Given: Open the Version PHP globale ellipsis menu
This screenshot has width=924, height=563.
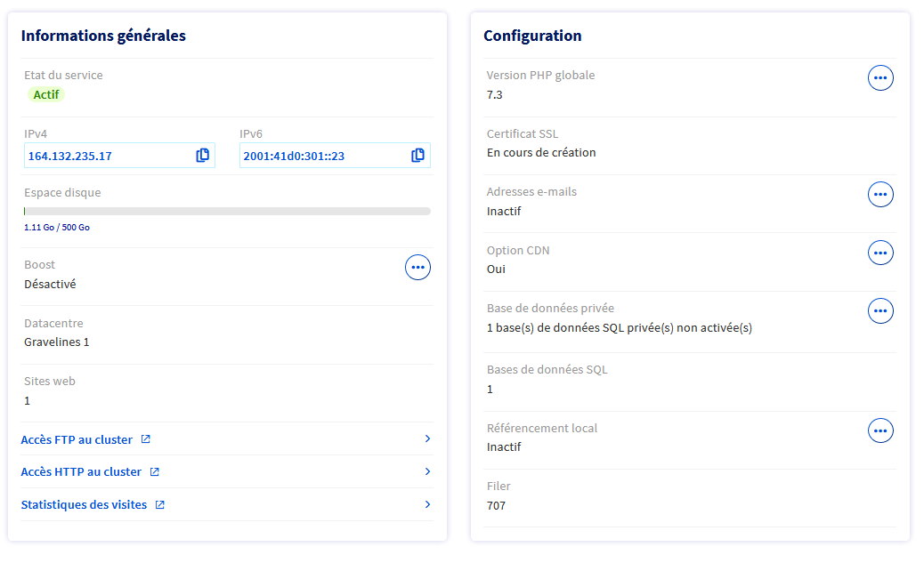Looking at the screenshot, I should point(880,78).
